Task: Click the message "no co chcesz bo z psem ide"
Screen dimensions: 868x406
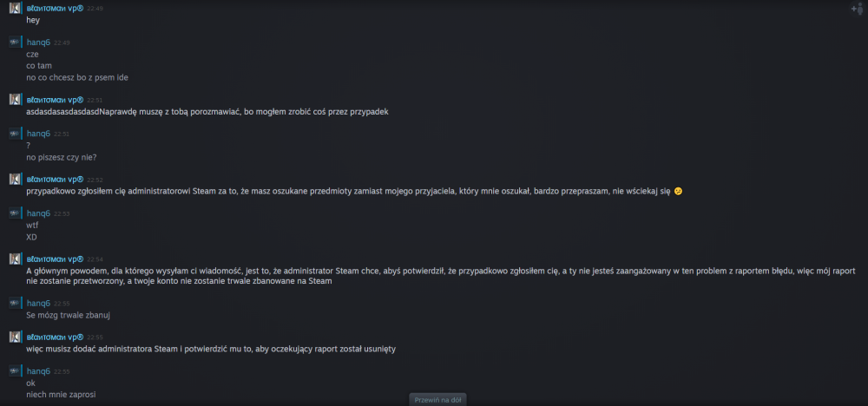Action: pyautogui.click(x=77, y=77)
